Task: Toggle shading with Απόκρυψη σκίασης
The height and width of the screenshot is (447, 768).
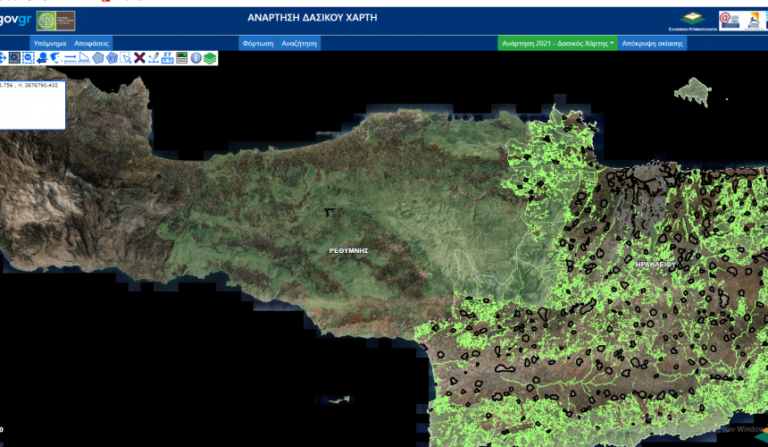Action: 652,44
